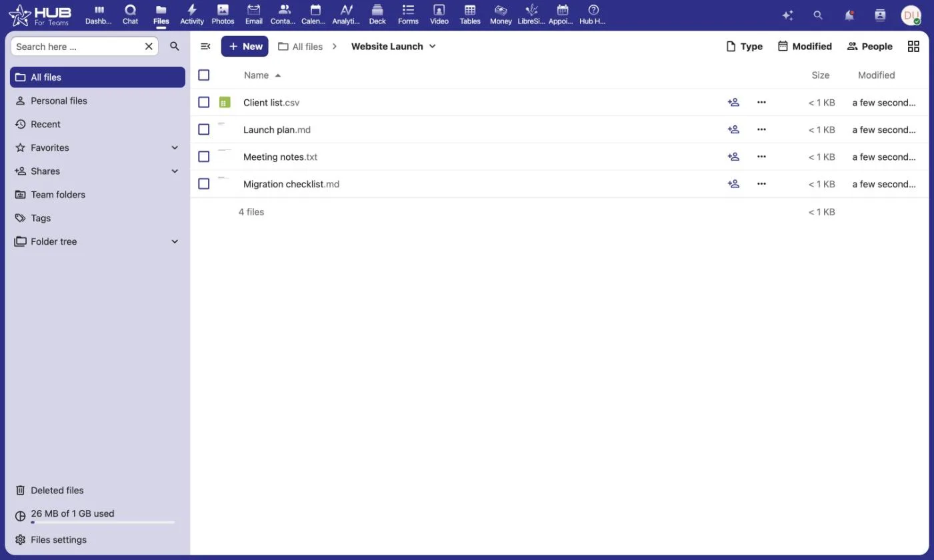
Task: Open the Video app
Action: coord(439,15)
